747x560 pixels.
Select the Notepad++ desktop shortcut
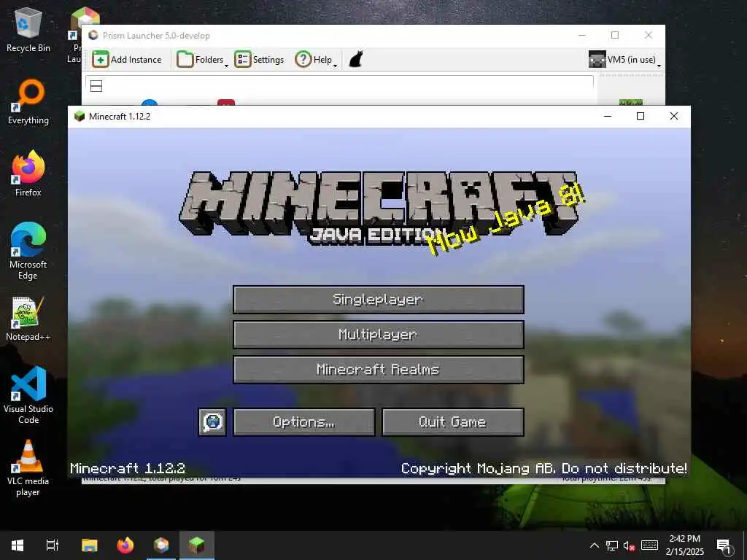(28, 319)
